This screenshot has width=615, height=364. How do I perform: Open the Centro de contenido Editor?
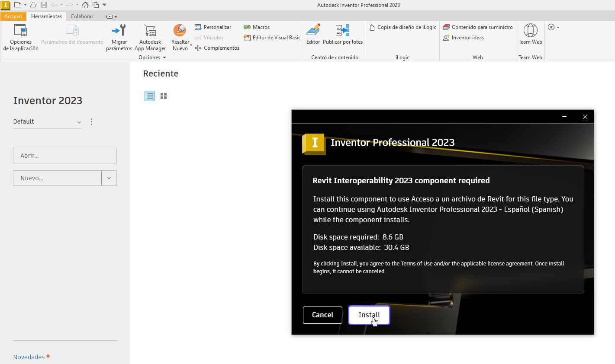(x=313, y=34)
